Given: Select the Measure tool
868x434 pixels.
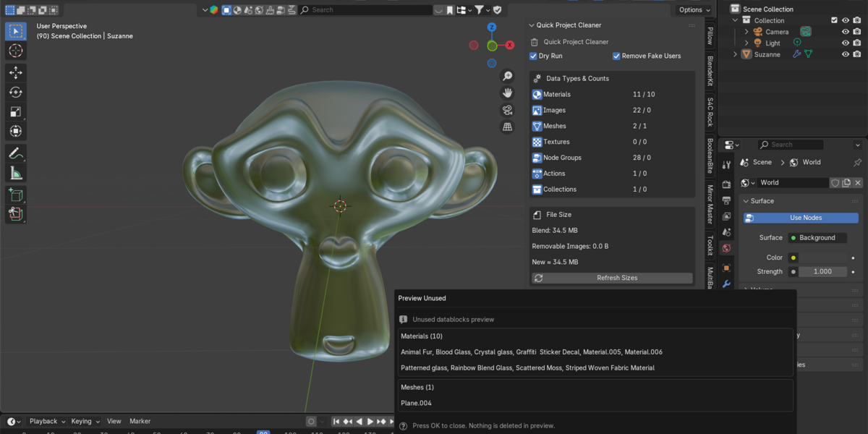Looking at the screenshot, I should click(x=16, y=173).
